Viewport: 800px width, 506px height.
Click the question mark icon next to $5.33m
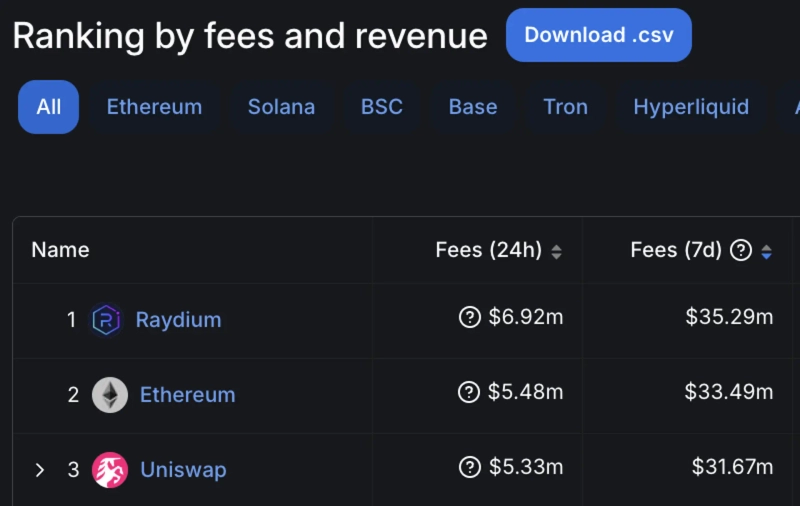[469, 467]
